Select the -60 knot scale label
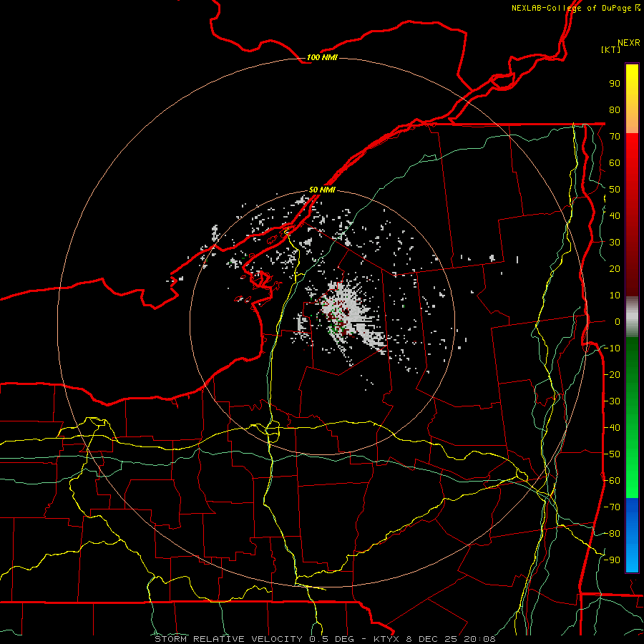 click(612, 481)
